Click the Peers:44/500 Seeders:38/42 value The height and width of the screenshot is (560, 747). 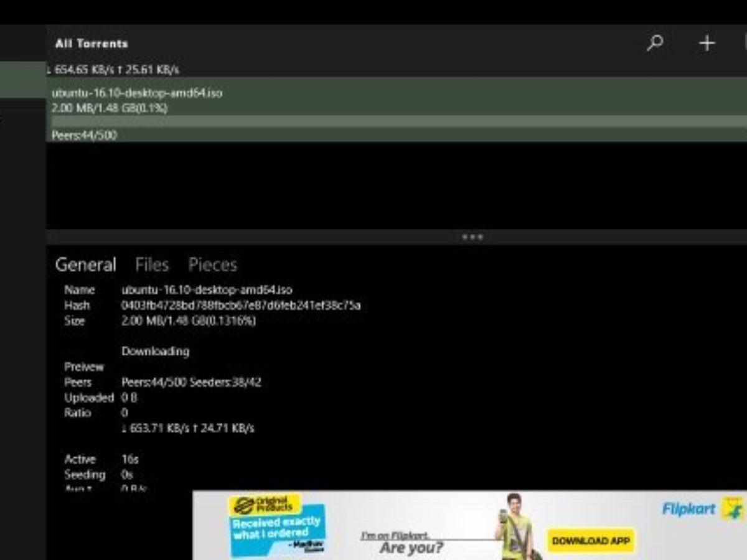pyautogui.click(x=191, y=382)
